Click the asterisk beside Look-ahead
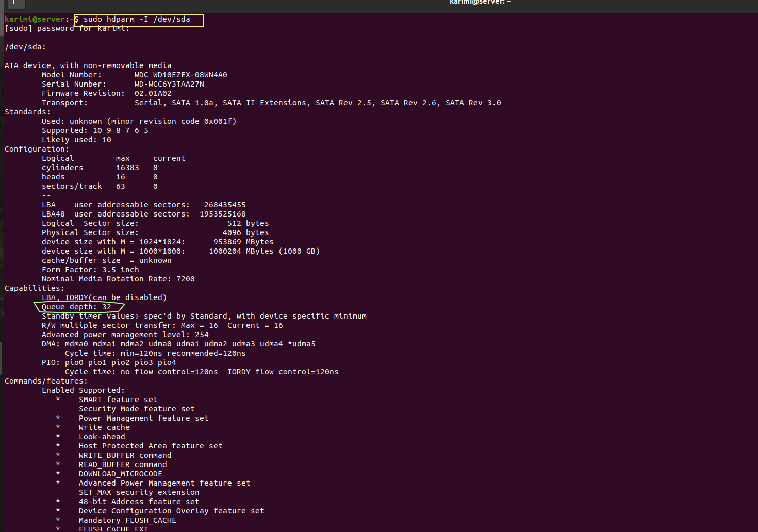This screenshot has height=532, width=758. tap(58, 437)
